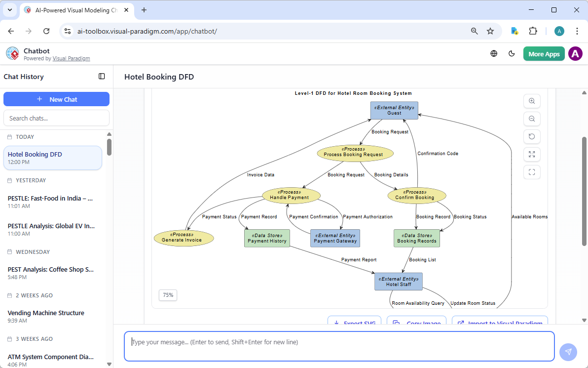Viewport: 588px width, 368px height.
Task: Collapse the Chat History sidebar panel
Action: point(102,76)
